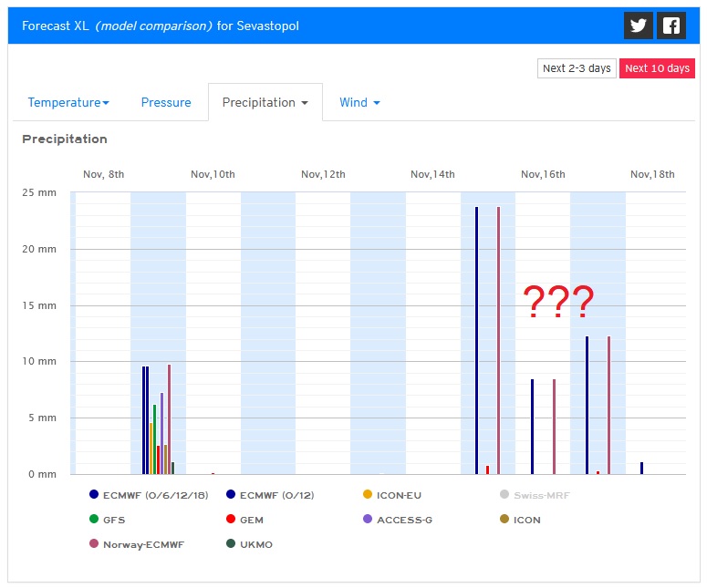Click the green GFS legend dot
707x588 pixels.
(x=94, y=519)
